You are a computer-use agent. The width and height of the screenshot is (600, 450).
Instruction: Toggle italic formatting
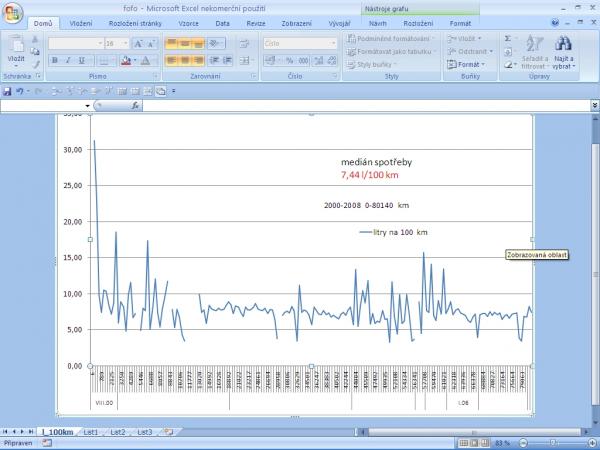[69, 60]
